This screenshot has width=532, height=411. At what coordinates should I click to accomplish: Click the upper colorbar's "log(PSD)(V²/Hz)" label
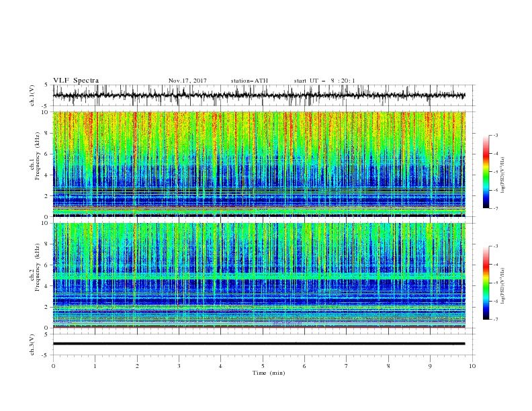[x=504, y=175]
